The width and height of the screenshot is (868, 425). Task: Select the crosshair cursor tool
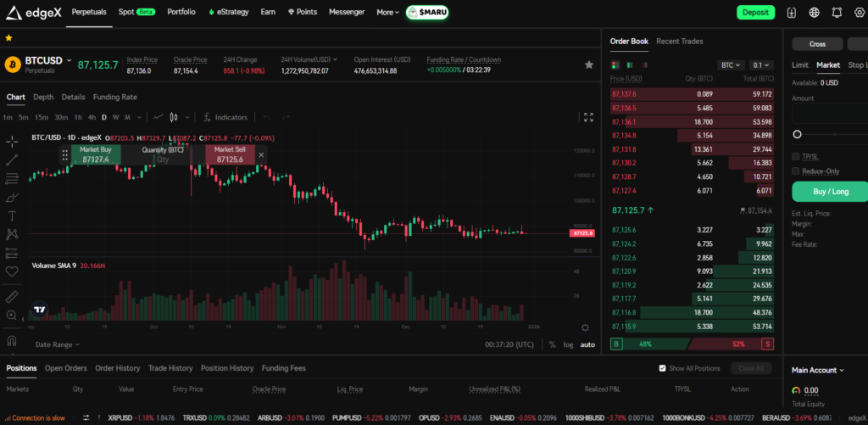[x=12, y=142]
